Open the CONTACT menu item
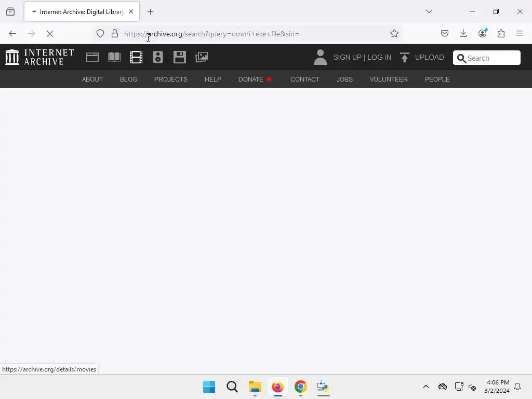532x399 pixels. (305, 79)
